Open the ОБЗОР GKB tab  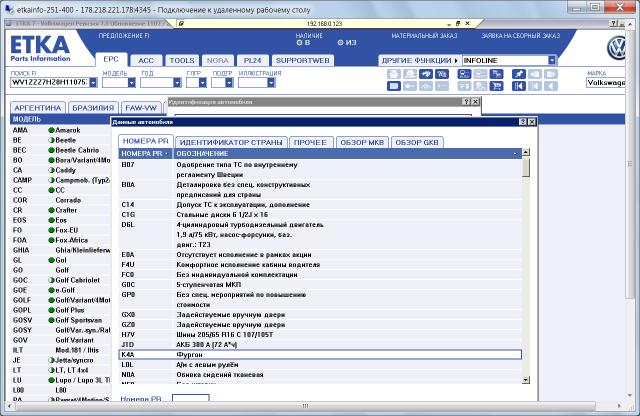point(417,142)
